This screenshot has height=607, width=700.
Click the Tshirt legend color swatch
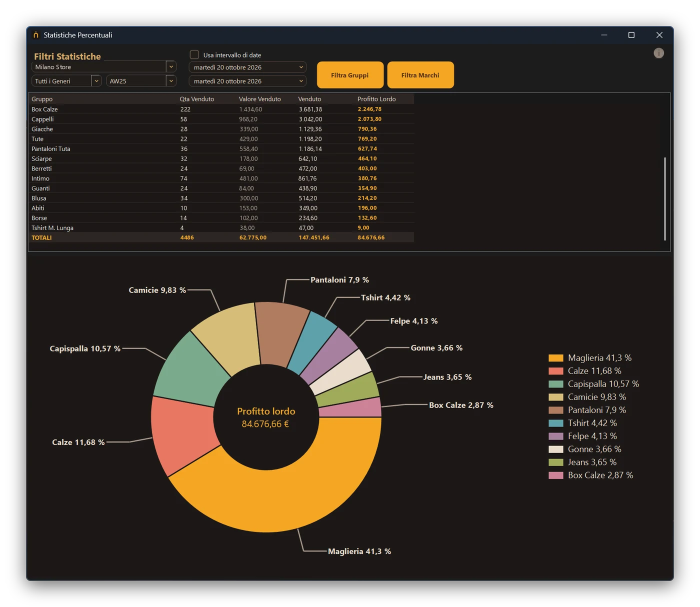pos(556,423)
